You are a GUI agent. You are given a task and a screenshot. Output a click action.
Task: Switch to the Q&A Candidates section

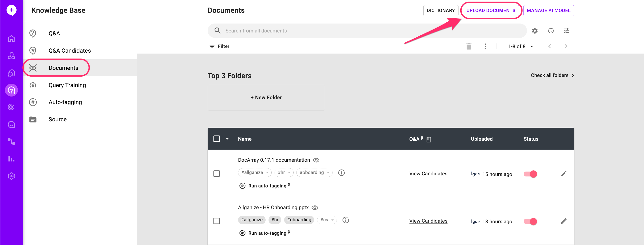70,51
